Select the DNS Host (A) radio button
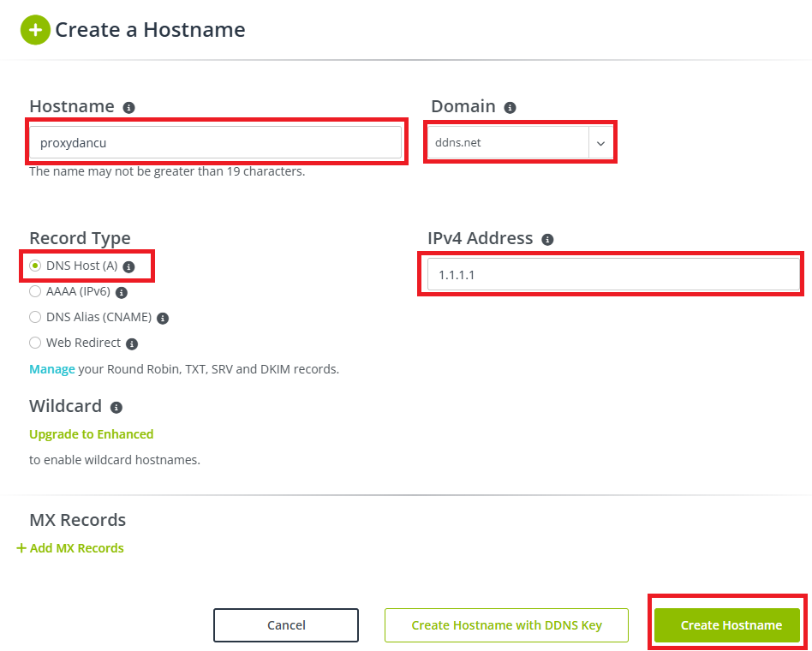The width and height of the screenshot is (812, 651). [35, 266]
